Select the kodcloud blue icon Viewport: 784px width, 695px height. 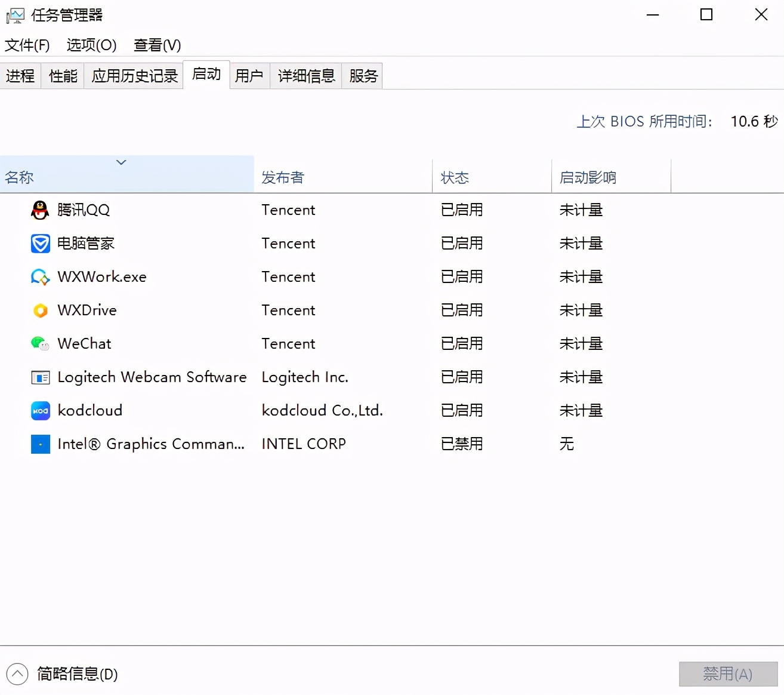tap(40, 411)
